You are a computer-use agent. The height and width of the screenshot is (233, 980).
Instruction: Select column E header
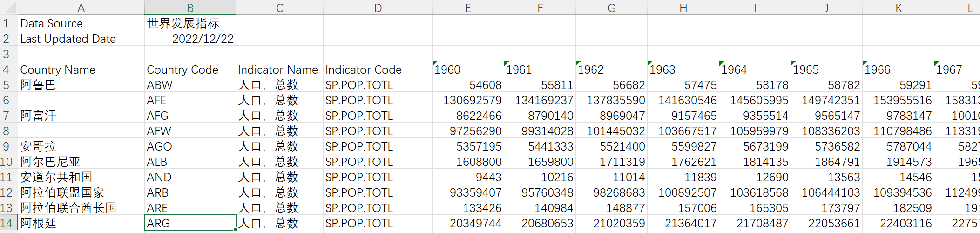coord(468,7)
